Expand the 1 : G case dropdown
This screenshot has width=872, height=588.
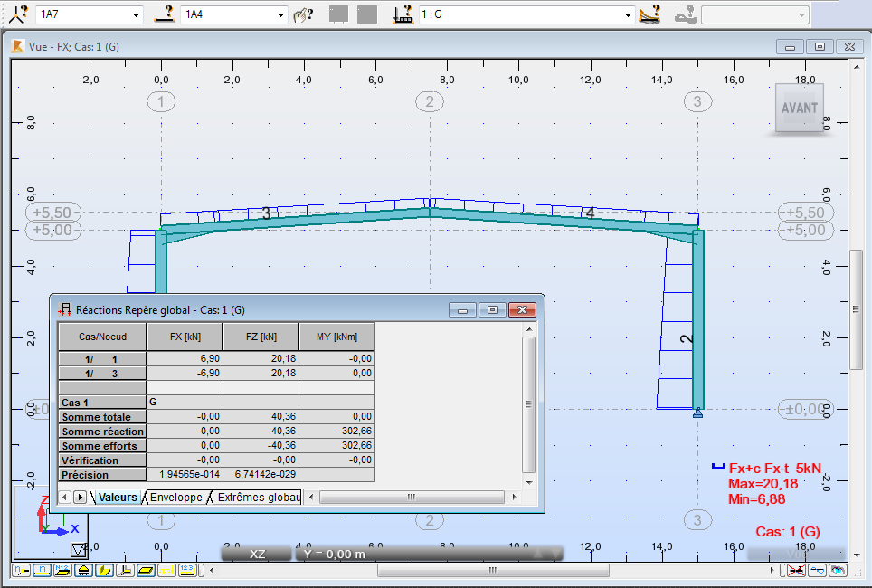click(628, 15)
